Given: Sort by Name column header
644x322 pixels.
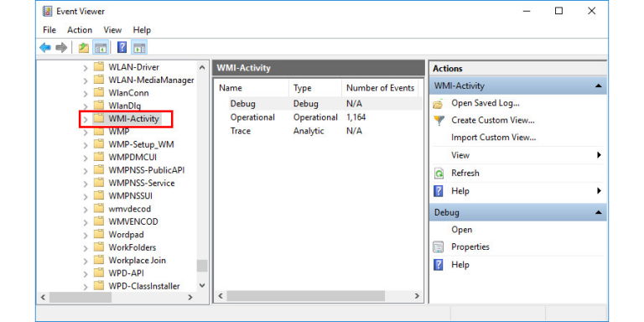Looking at the screenshot, I should point(252,88).
